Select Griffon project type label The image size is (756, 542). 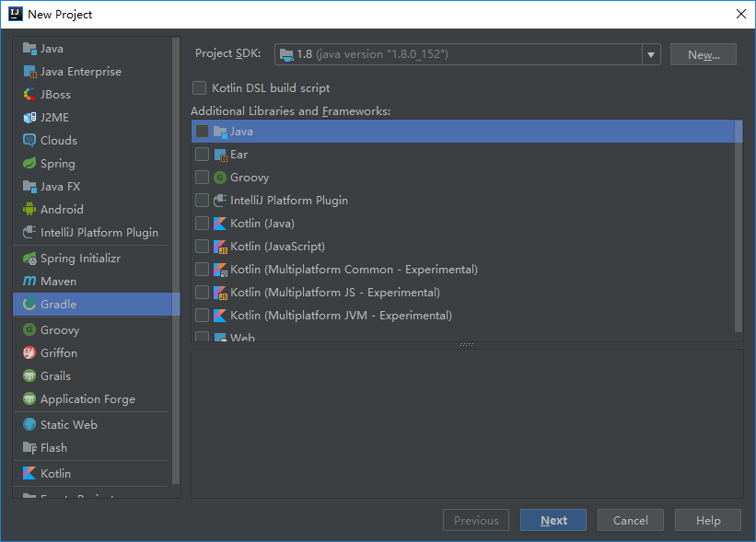tap(59, 353)
